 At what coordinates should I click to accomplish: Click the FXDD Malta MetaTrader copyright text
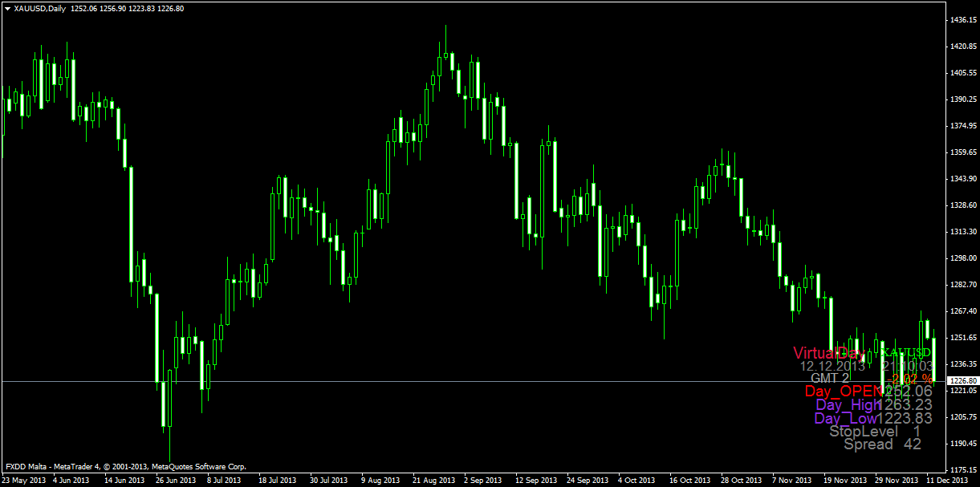click(125, 466)
